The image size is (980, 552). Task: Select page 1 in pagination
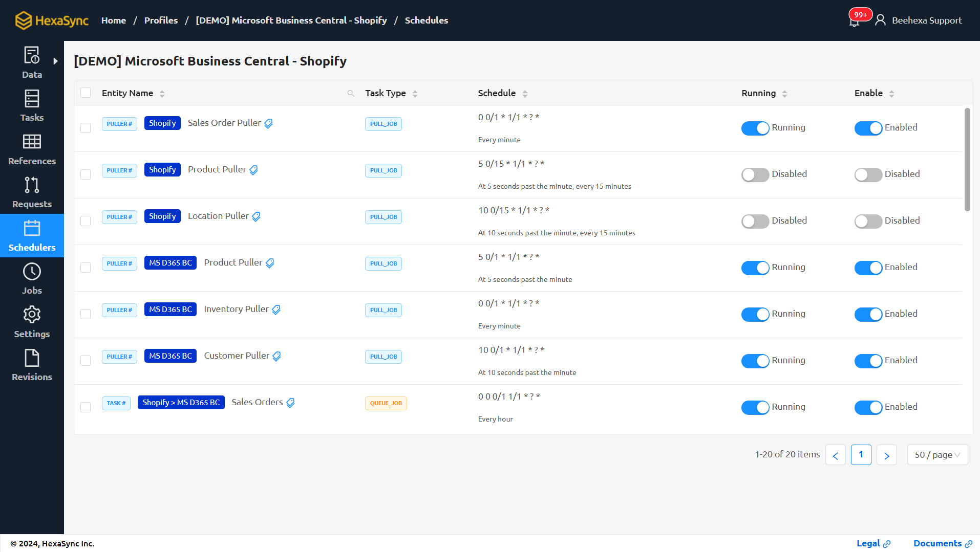(x=861, y=455)
